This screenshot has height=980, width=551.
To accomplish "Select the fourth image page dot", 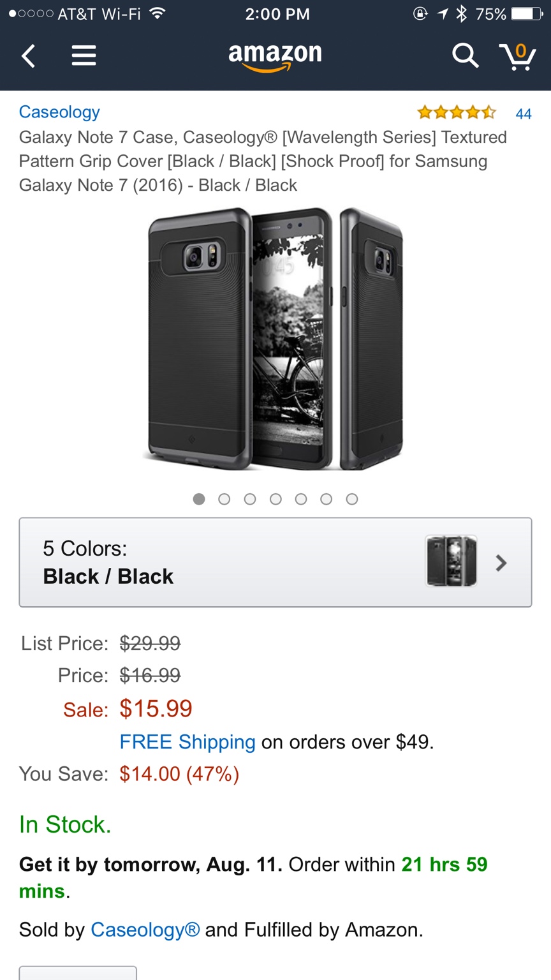I will click(275, 499).
